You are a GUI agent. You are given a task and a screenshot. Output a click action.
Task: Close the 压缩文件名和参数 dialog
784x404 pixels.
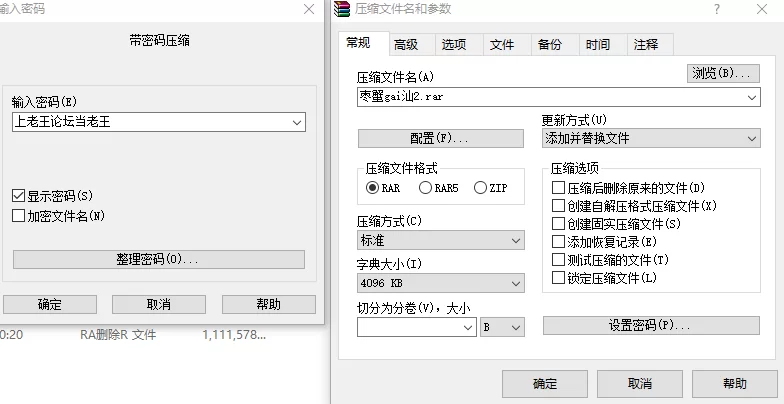pyautogui.click(x=762, y=9)
